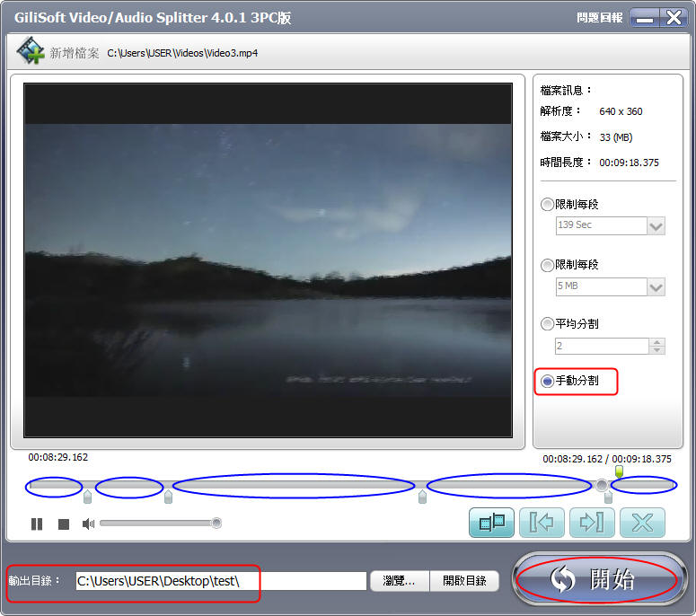Image resolution: width=696 pixels, height=616 pixels.
Task: Click the volume slider handle
Action: [x=216, y=523]
